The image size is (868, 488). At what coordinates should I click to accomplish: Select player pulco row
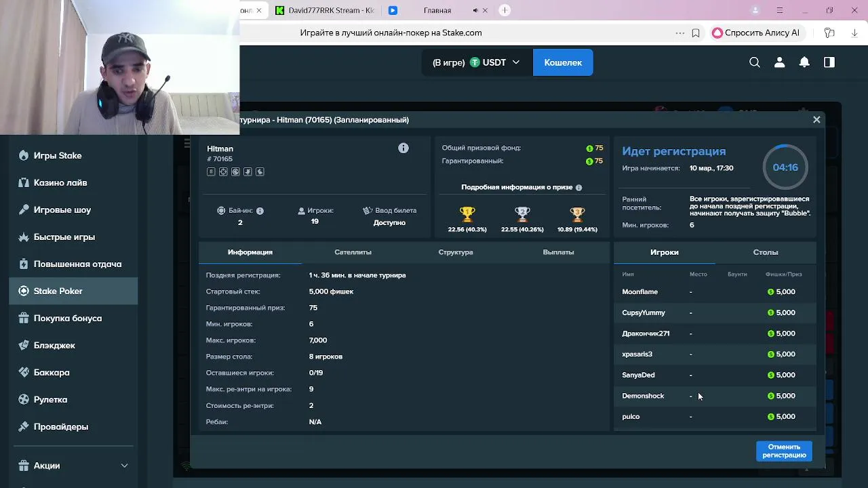[715, 417]
